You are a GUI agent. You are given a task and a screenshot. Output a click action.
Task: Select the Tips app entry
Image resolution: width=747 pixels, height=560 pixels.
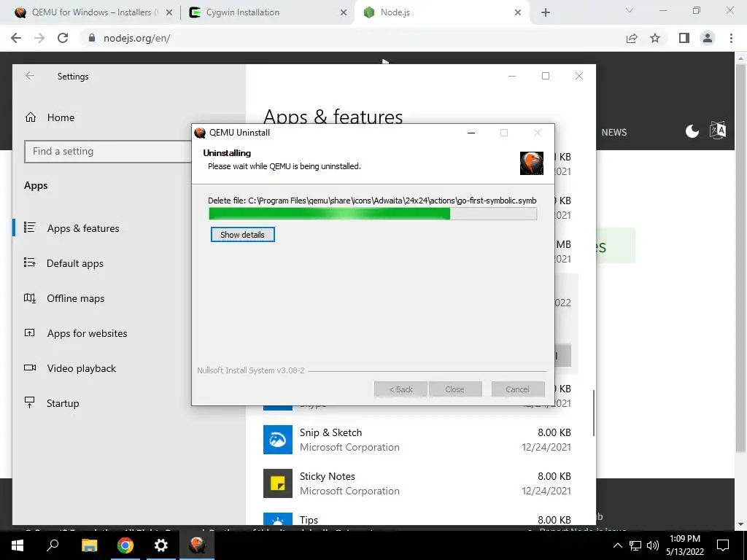[417, 518]
